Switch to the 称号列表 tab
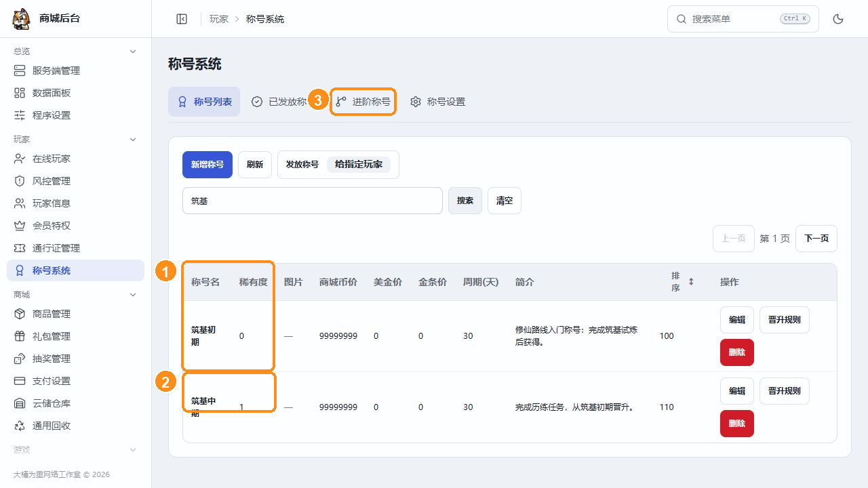The height and width of the screenshot is (488, 868). (x=204, y=102)
